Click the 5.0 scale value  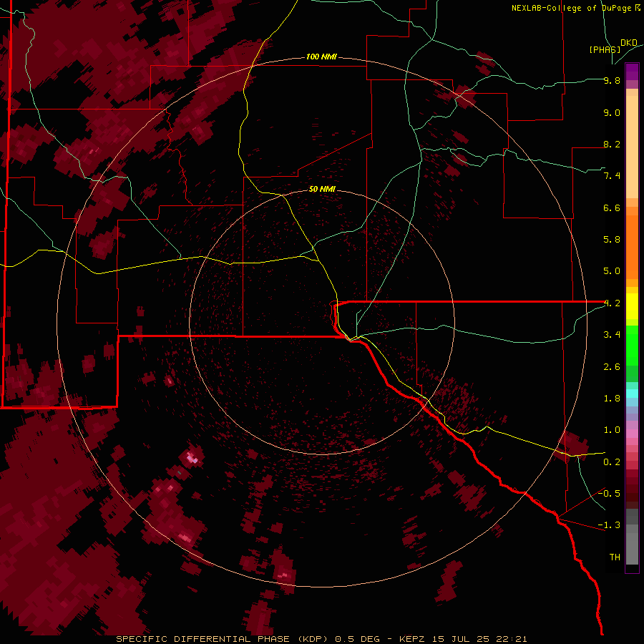coord(612,271)
